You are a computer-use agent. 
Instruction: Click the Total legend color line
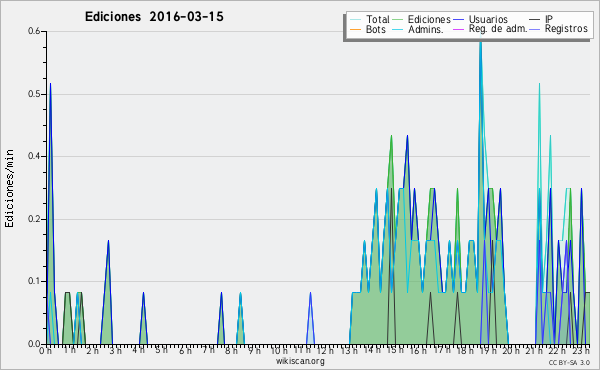[355, 20]
